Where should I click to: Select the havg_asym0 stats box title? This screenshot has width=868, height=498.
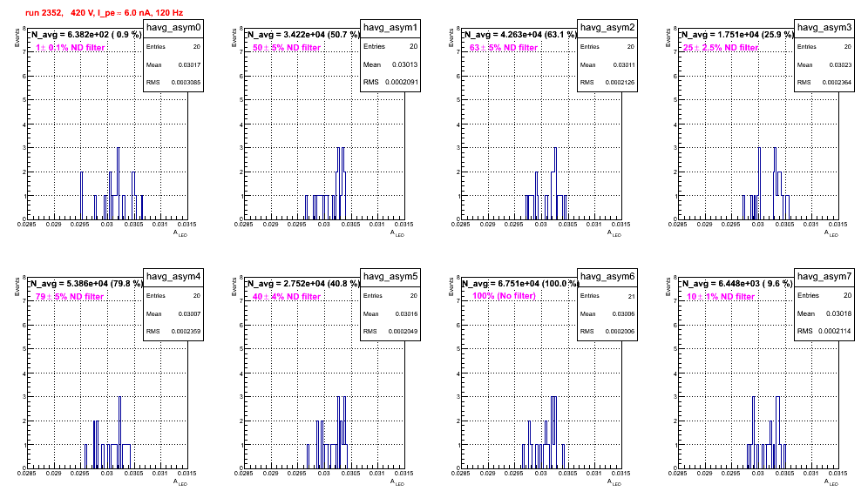[x=173, y=27]
